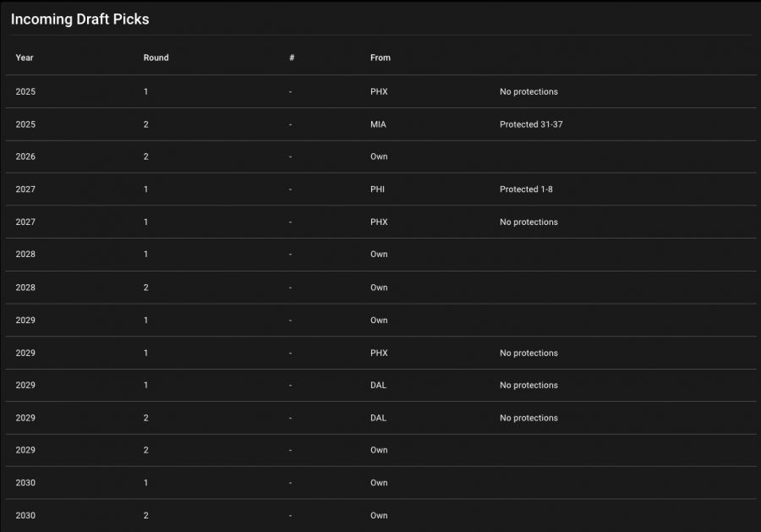This screenshot has height=532, width=761.
Task: Click DAL in the 2029 first-round row
Action: tap(378, 386)
